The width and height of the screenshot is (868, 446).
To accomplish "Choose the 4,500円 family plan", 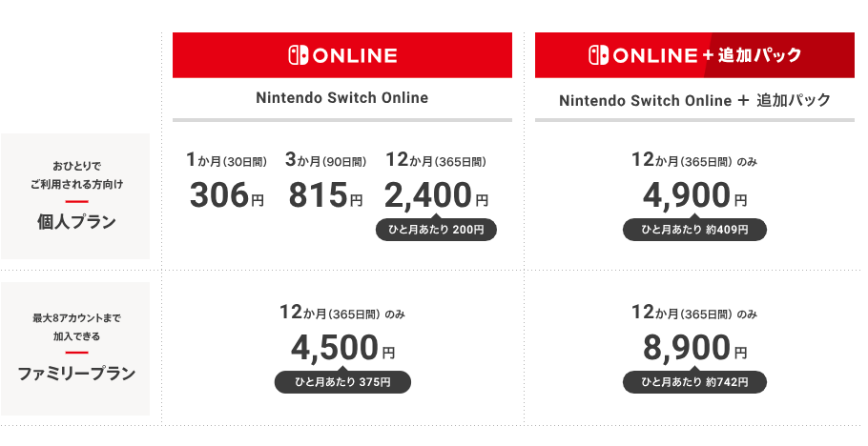I will coord(342,349).
